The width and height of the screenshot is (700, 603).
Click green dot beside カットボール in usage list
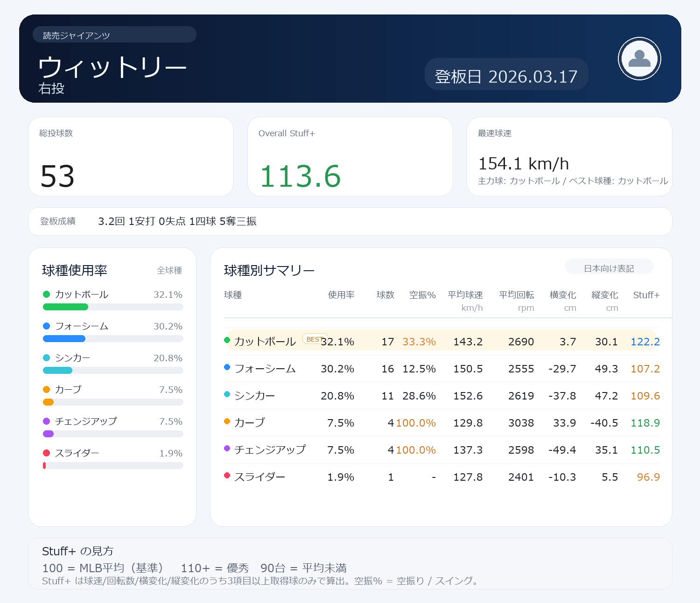click(46, 294)
